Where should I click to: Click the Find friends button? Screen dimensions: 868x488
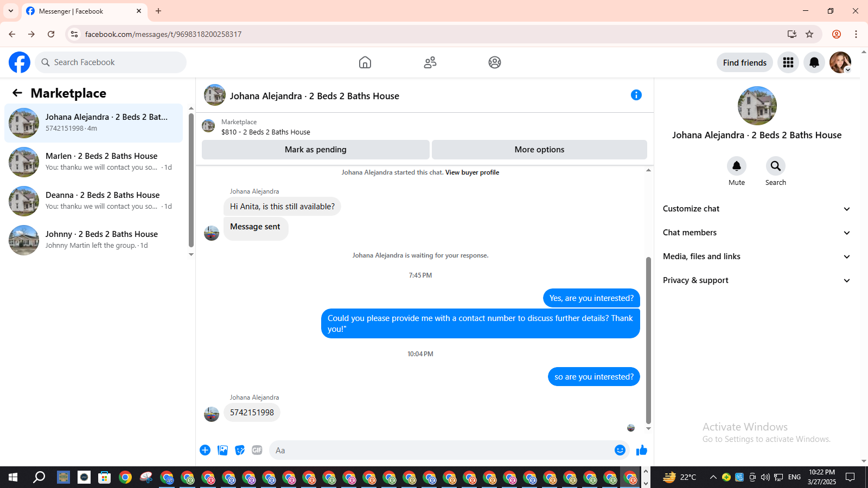click(x=745, y=62)
